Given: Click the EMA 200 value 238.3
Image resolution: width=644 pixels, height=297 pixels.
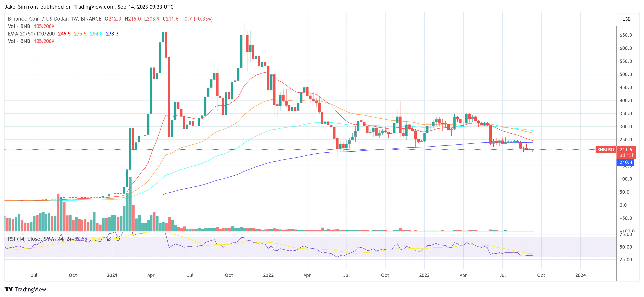Looking at the screenshot, I should coord(112,34).
